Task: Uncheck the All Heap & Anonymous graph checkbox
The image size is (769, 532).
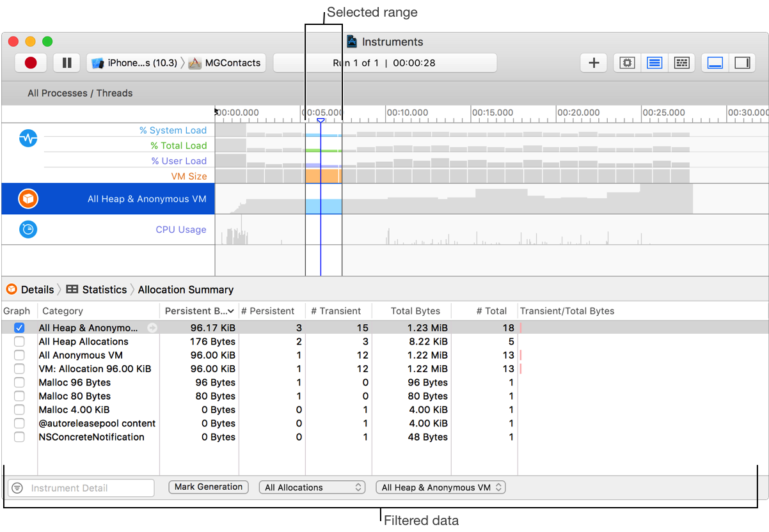Action: [x=19, y=328]
